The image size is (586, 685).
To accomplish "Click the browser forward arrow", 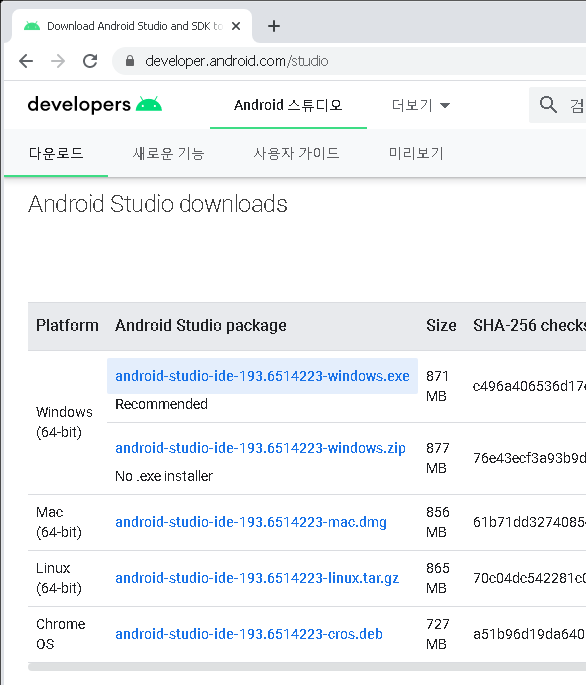I will 58,61.
